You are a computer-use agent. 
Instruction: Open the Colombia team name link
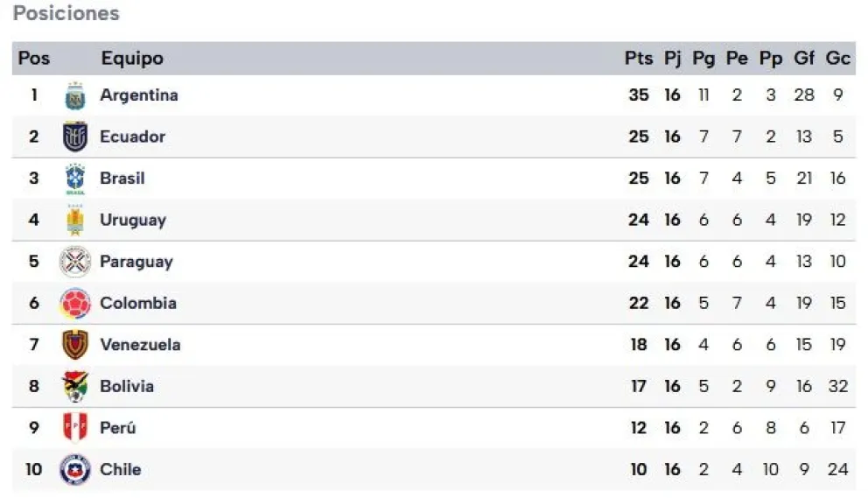click(x=137, y=303)
